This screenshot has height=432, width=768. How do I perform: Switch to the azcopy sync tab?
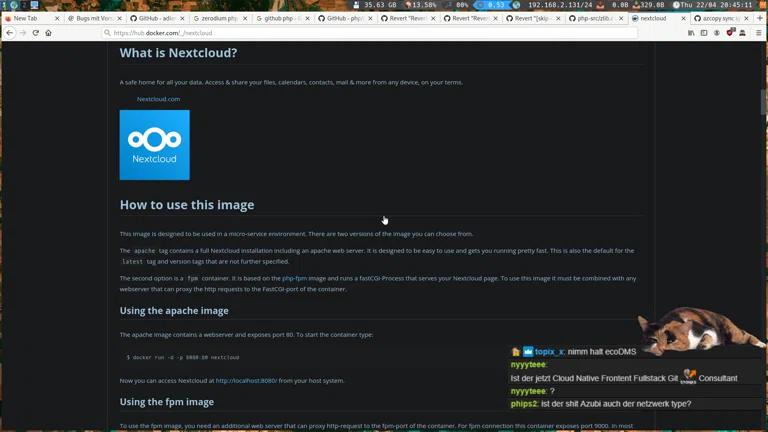[x=720, y=18]
